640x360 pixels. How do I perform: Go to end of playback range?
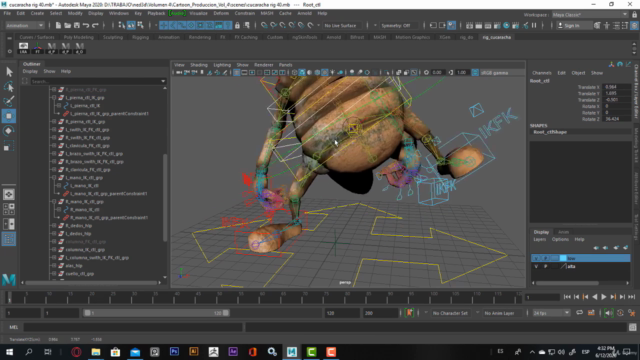tap(631, 297)
